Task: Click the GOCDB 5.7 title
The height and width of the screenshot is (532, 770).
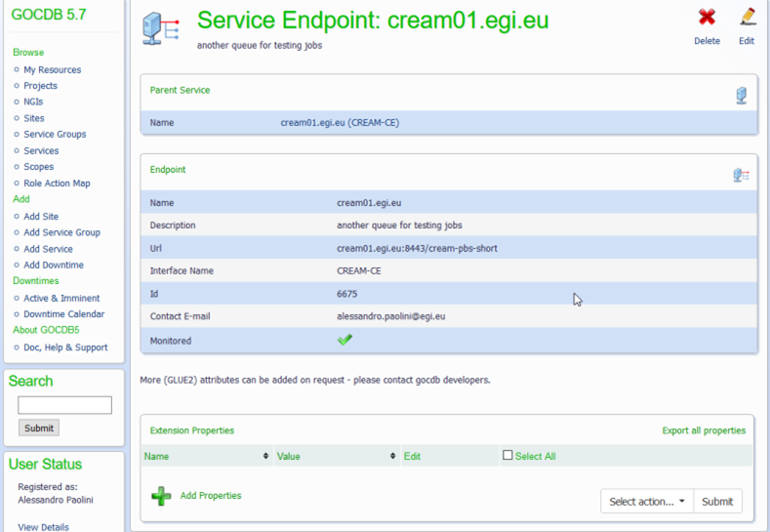Action: click(49, 15)
